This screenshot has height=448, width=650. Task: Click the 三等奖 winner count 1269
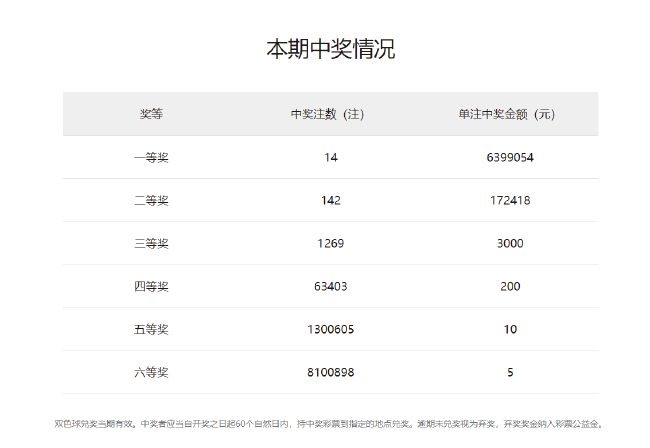[331, 244]
